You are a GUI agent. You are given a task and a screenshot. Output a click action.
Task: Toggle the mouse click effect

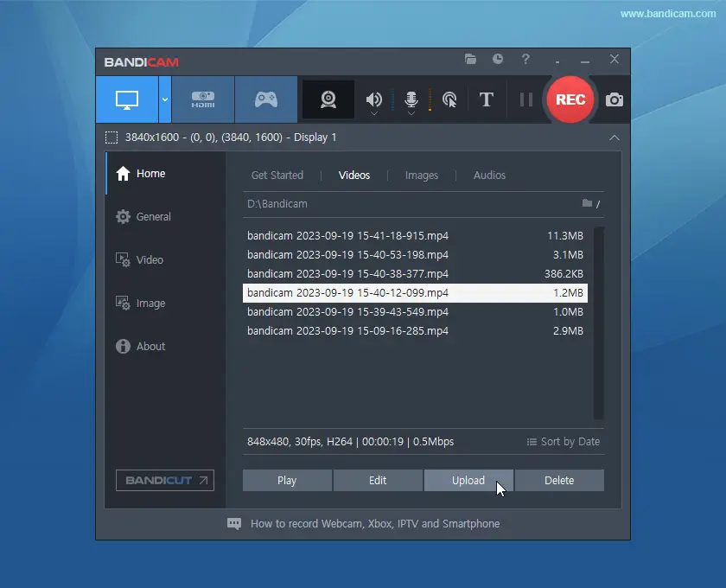[449, 99]
